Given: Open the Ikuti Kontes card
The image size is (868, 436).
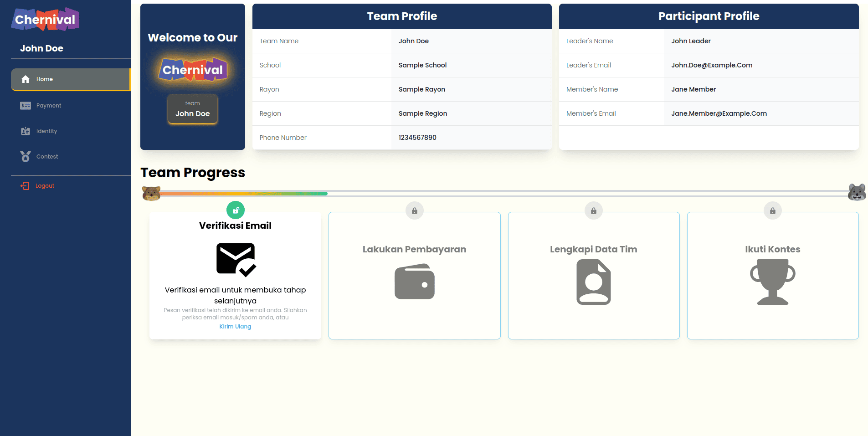Looking at the screenshot, I should click(773, 276).
